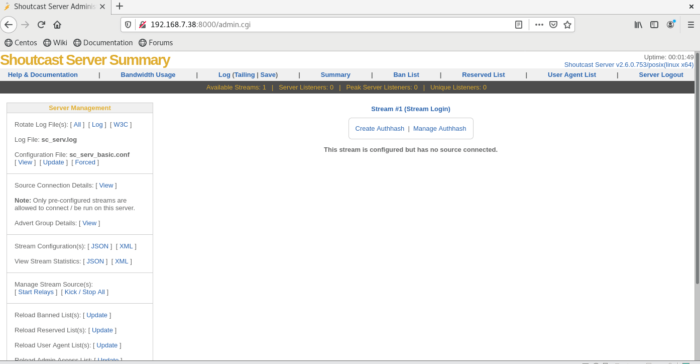Rotate All log files
700x364 pixels.
coord(77,125)
